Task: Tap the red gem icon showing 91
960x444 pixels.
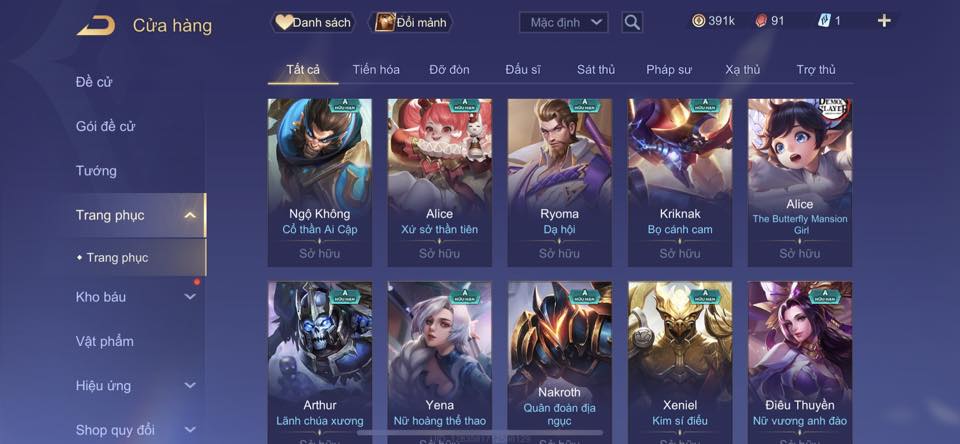Action: point(760,21)
